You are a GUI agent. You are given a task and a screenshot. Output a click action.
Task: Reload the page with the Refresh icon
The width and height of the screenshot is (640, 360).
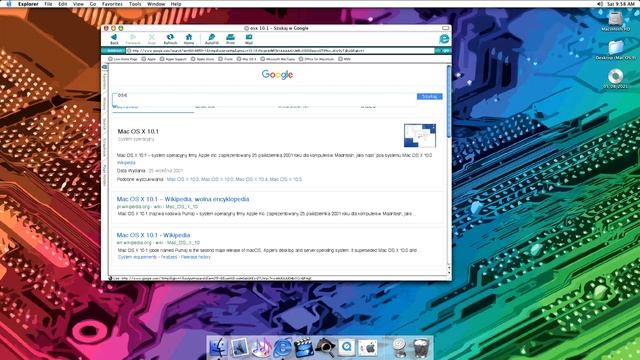170,39
